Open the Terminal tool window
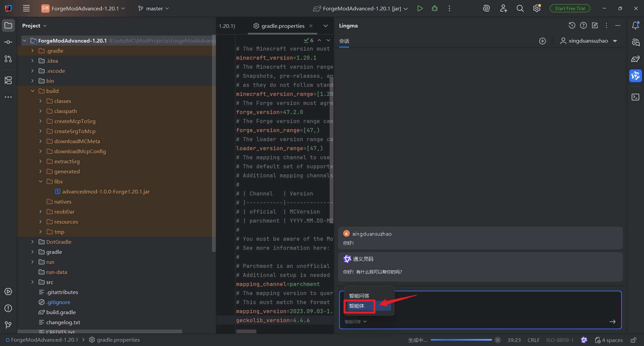The image size is (644, 346). [x=635, y=97]
